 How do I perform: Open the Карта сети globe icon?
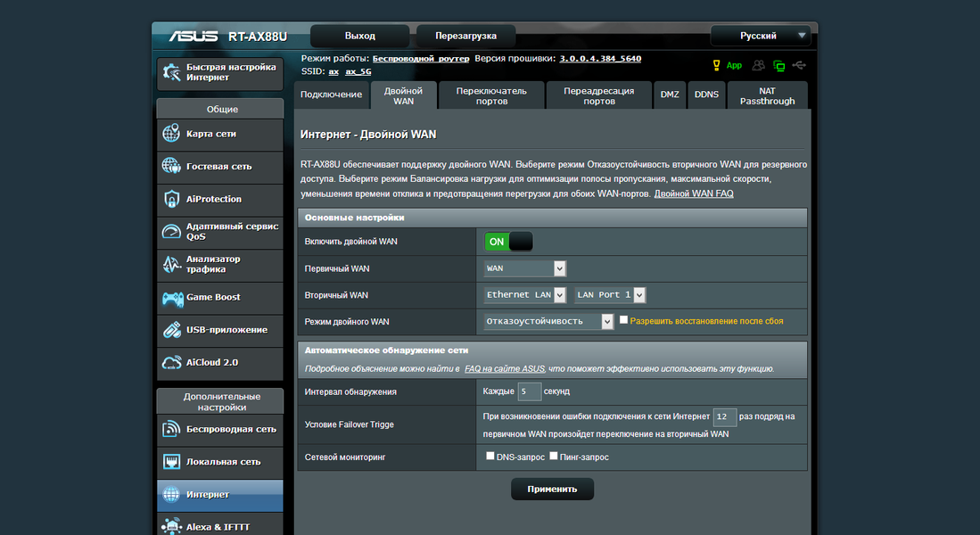[x=171, y=134]
